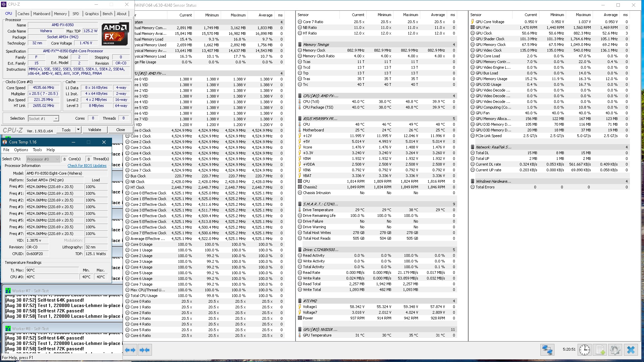The image size is (644, 362).
Task: Open the Help menu in Core Temp
Action: click(51, 150)
